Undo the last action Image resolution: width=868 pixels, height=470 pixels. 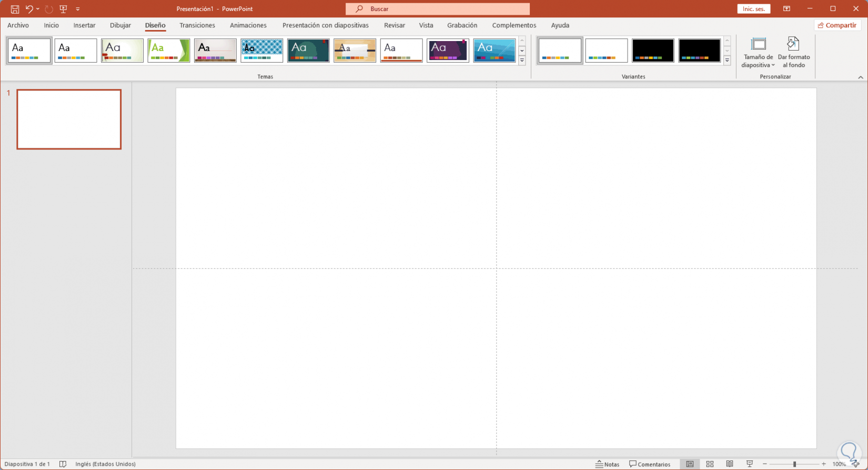[29, 9]
